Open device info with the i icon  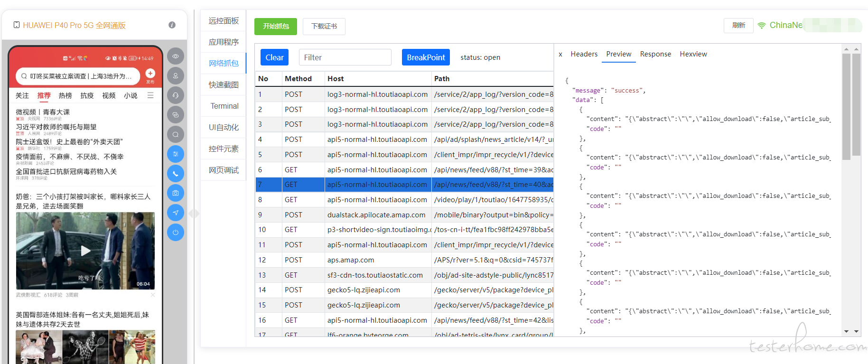coord(172,25)
